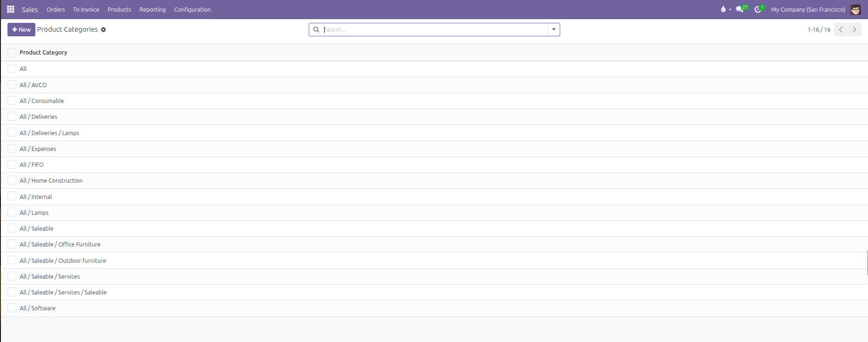This screenshot has height=342, width=868.
Task: Check the box for All / AVCO
Action: pos(12,85)
